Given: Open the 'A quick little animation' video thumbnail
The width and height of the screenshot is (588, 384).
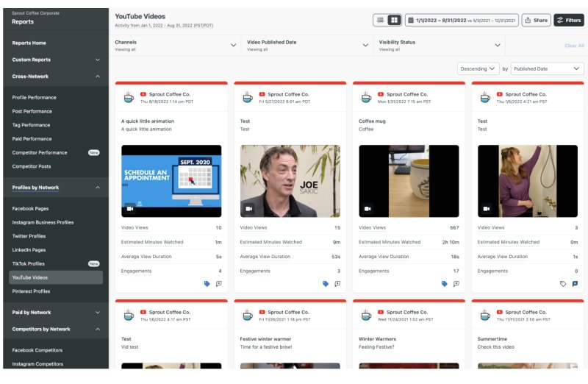Looking at the screenshot, I should click(171, 181).
